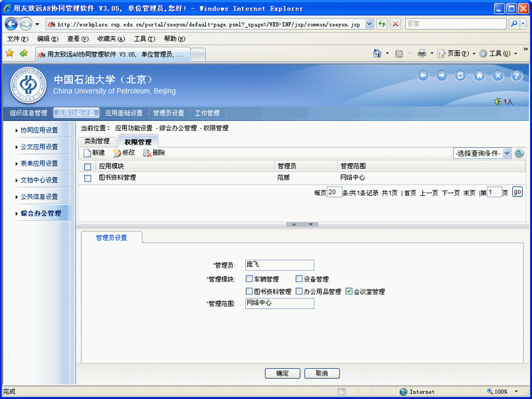Click the 取消 button
532x399 pixels.
coord(322,373)
